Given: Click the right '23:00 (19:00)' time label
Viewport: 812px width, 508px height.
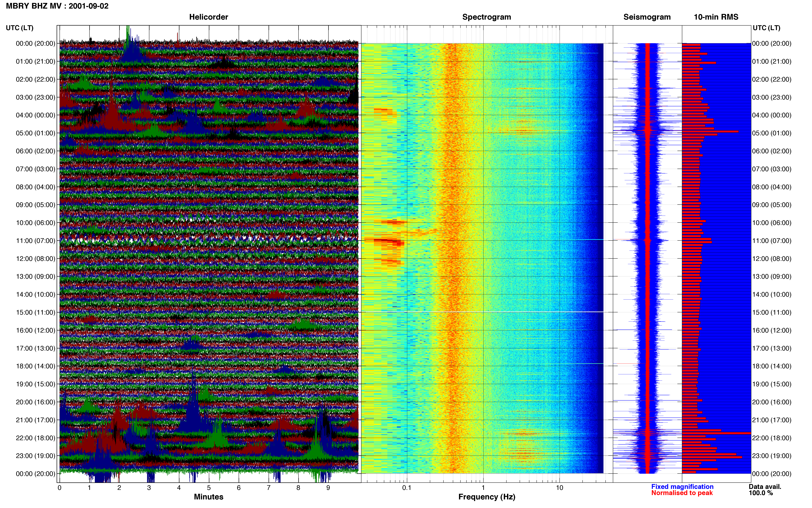Looking at the screenshot, I should [772, 456].
